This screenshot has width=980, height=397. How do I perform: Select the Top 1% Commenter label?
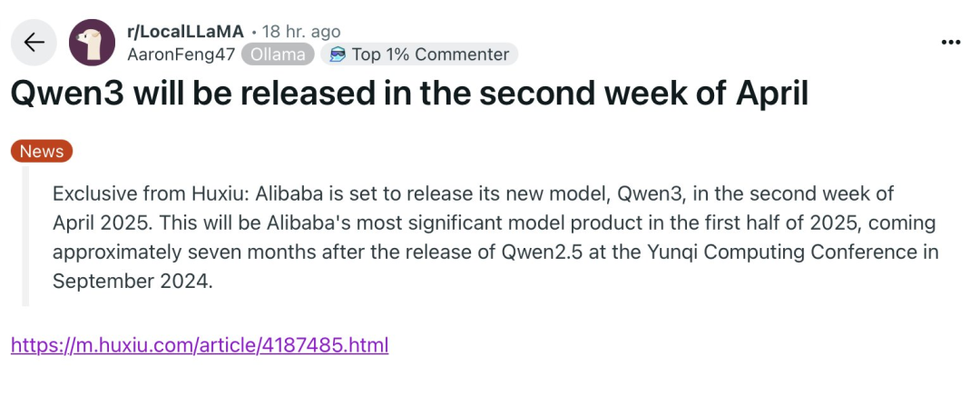(x=430, y=55)
